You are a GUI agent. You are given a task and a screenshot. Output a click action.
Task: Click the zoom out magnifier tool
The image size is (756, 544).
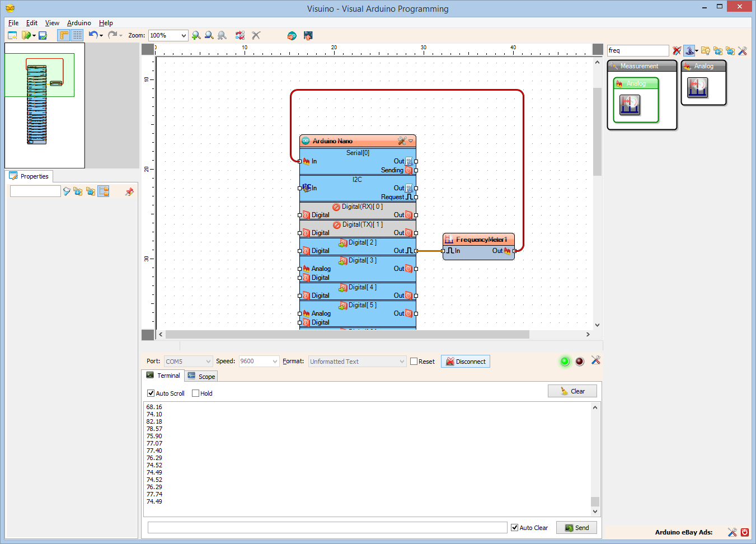point(209,35)
